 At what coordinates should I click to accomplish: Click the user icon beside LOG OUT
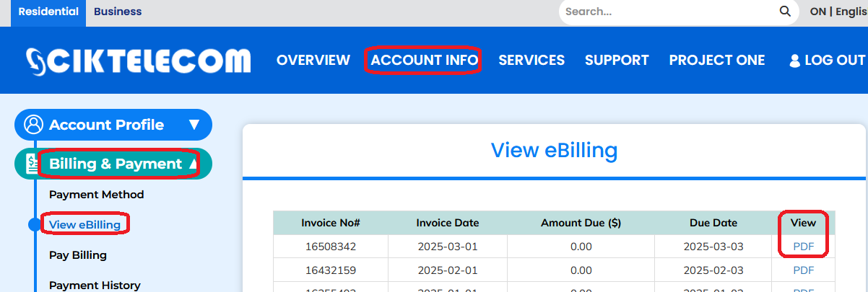[794, 61]
